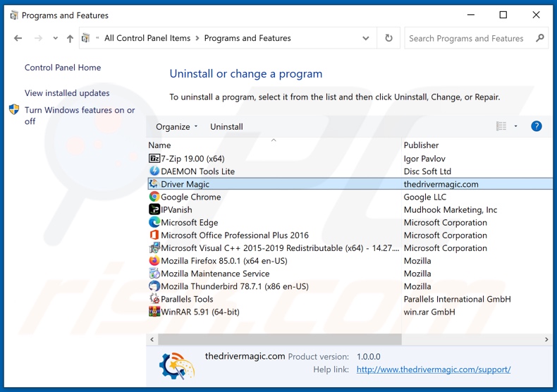This screenshot has width=557, height=392.
Task: Click the IPVanish program icon
Action: [x=154, y=209]
